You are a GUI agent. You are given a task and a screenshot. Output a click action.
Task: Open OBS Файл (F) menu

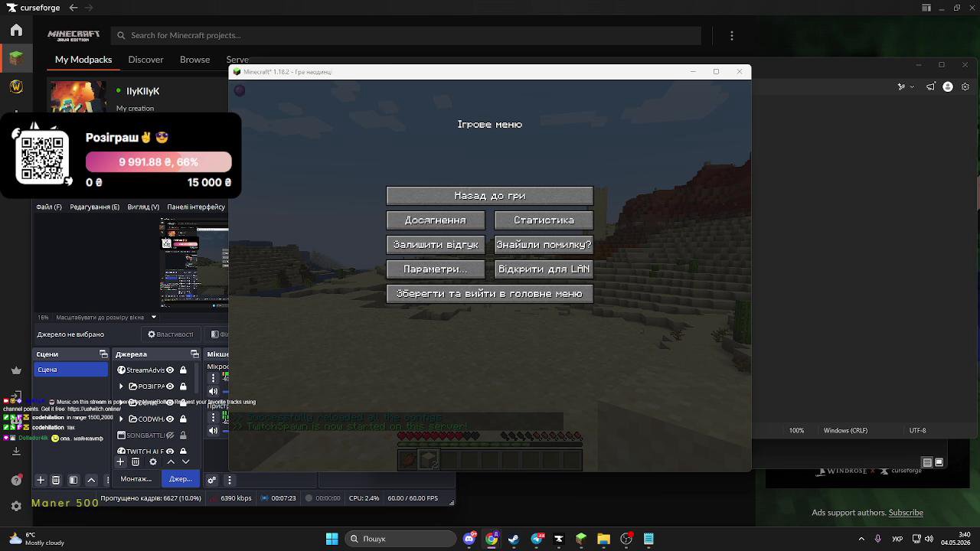click(x=48, y=207)
